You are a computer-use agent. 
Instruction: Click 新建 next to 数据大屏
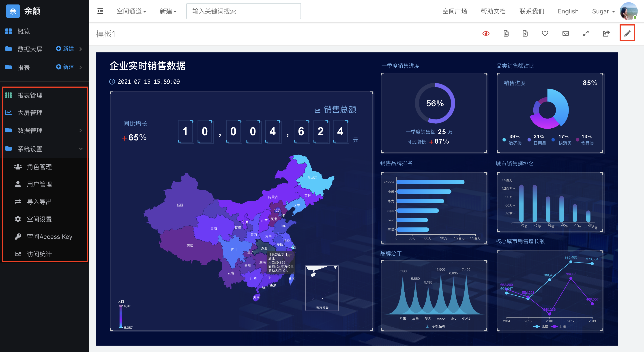[x=65, y=49]
